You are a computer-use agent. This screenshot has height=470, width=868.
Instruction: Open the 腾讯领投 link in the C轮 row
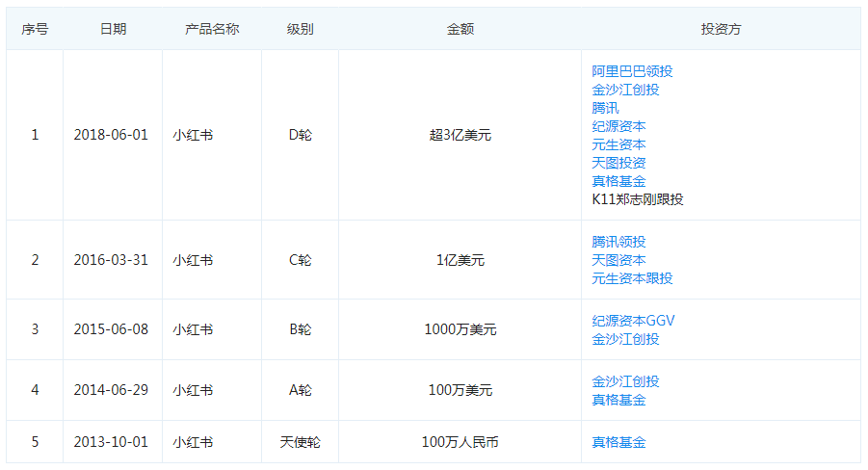click(618, 242)
